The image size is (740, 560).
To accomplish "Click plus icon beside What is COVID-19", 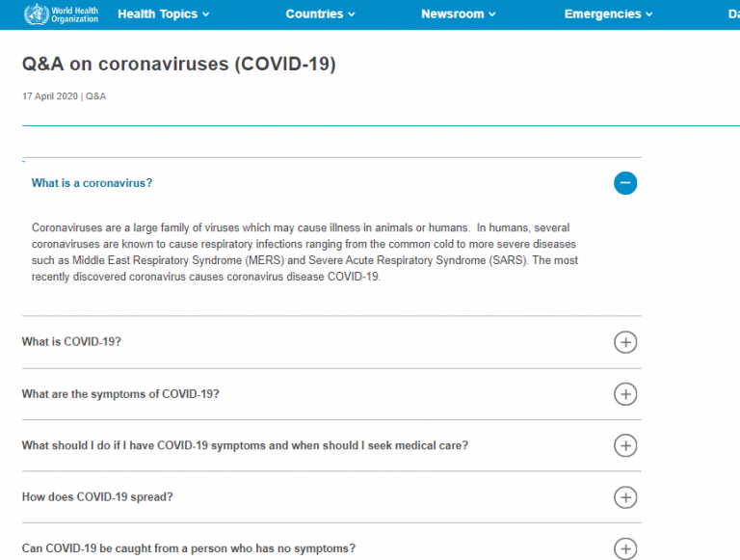I will click(x=625, y=342).
